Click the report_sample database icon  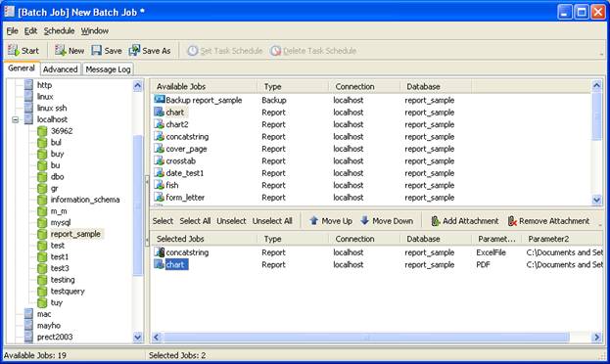coord(42,234)
